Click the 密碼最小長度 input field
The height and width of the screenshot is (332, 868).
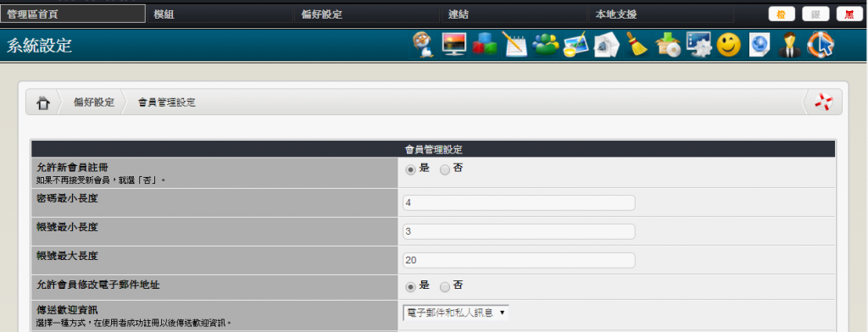tap(519, 202)
